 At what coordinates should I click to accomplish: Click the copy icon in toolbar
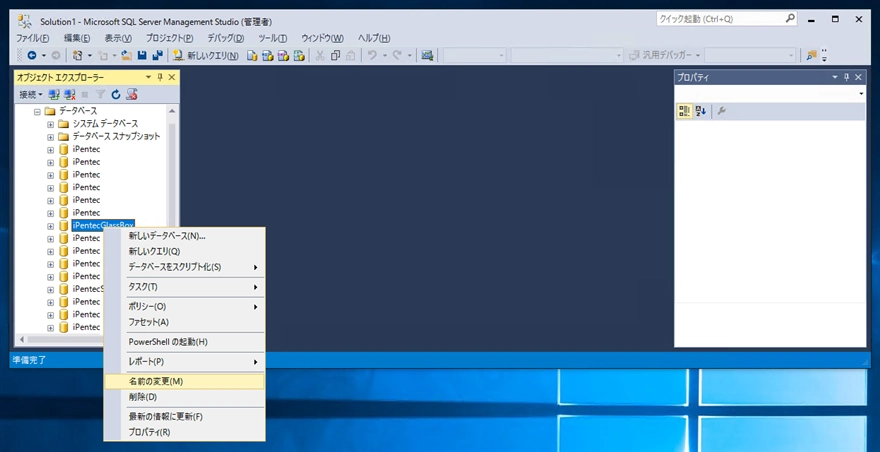pyautogui.click(x=336, y=55)
